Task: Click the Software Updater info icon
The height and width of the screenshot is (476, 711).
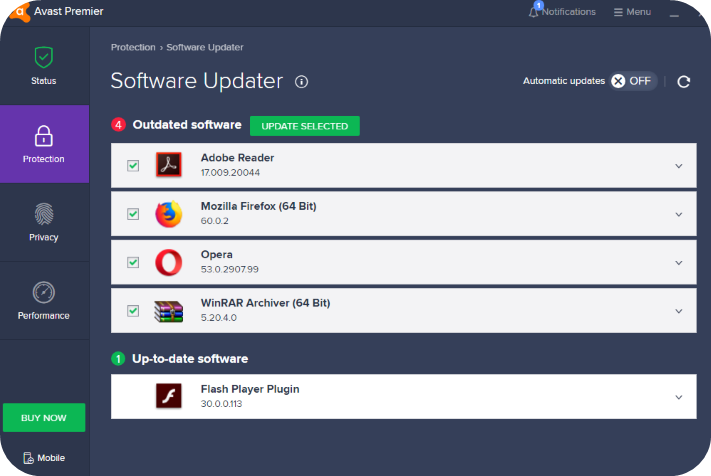Action: point(302,82)
